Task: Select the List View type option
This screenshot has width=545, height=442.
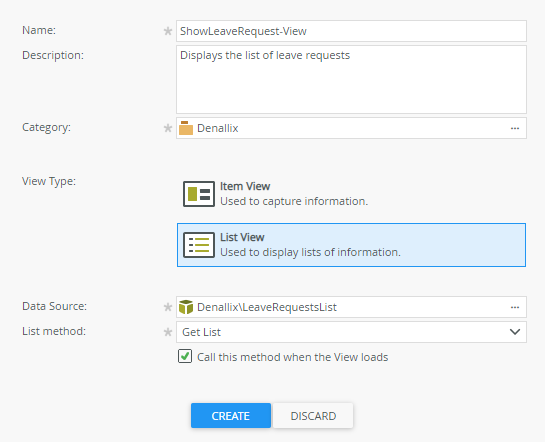Action: click(x=351, y=245)
